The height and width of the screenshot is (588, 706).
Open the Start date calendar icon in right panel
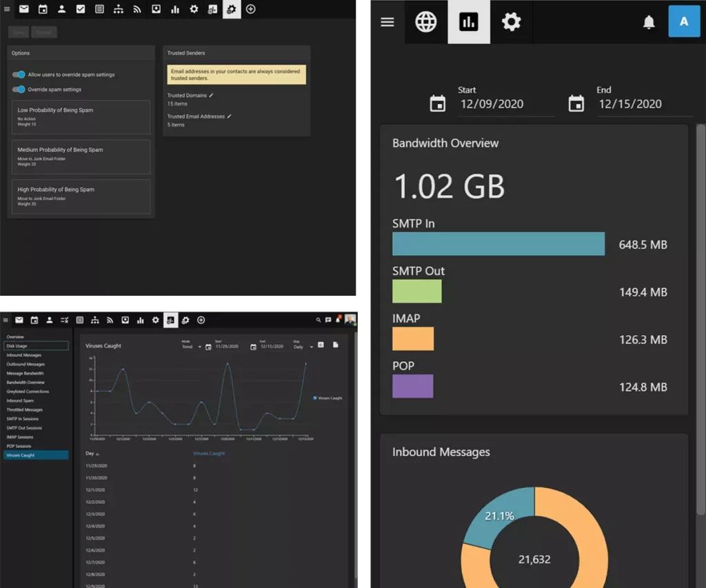437,103
